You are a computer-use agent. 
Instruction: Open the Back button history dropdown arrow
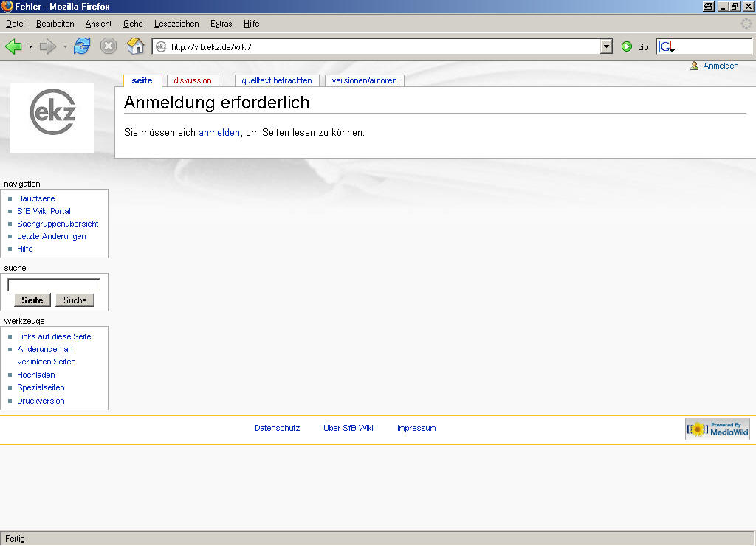30,46
